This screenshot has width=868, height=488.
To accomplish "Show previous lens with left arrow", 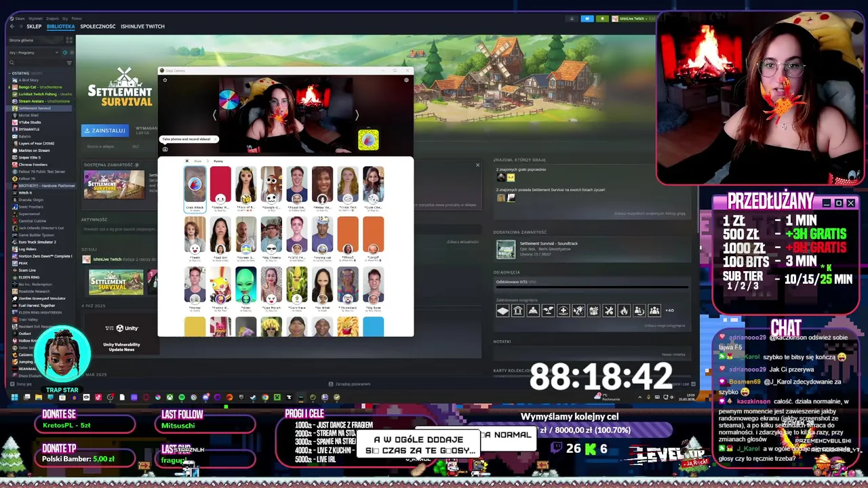I will [214, 115].
